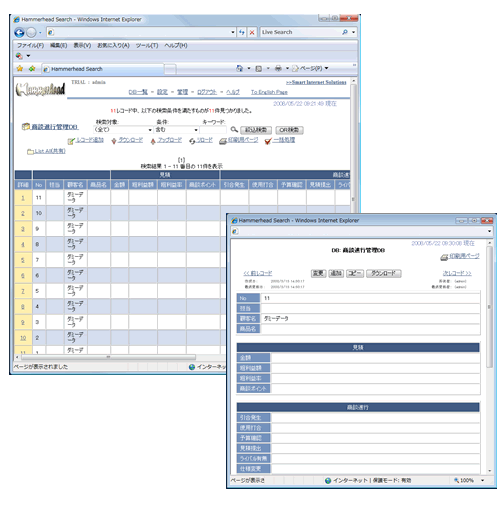This screenshot has width=500, height=510.
Task: Click the ダウンロード button in detail window
Action: 383,273
